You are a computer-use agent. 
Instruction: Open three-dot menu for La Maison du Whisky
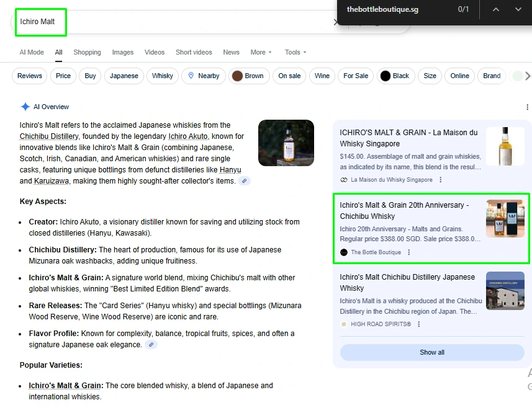[x=441, y=180]
